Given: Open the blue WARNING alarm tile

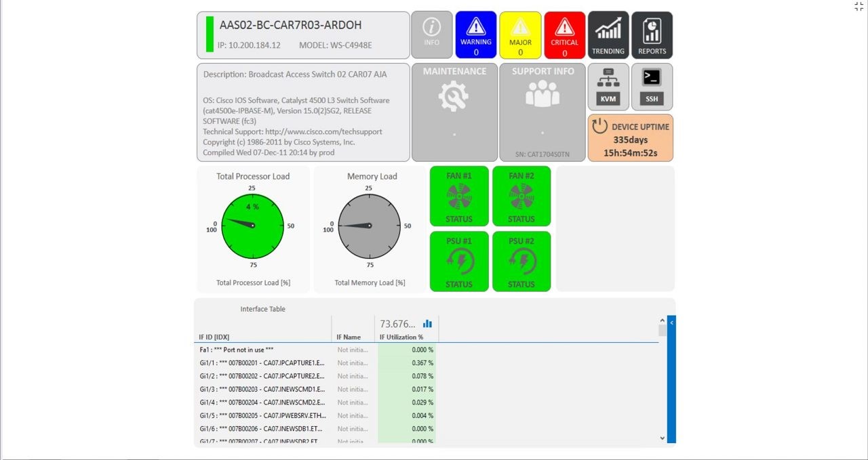Looking at the screenshot, I should tap(476, 35).
